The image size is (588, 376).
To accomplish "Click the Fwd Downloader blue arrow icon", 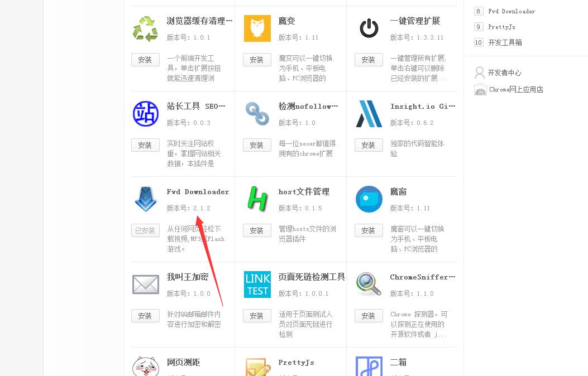I will 145,199.
